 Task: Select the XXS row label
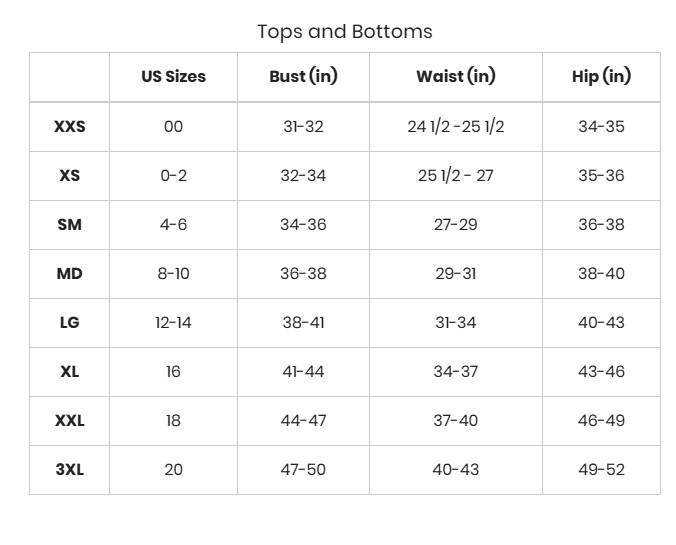point(69,127)
